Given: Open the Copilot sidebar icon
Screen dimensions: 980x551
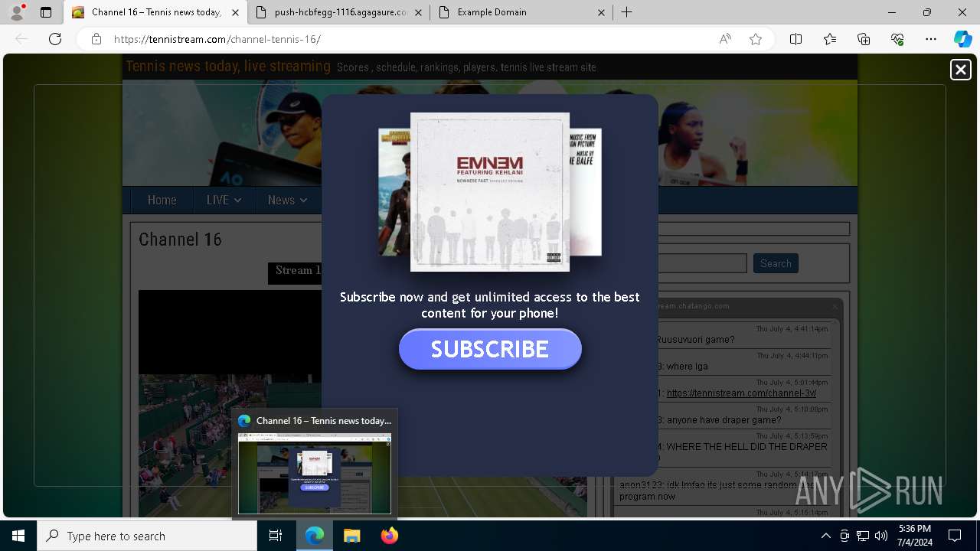Looking at the screenshot, I should pos(962,39).
